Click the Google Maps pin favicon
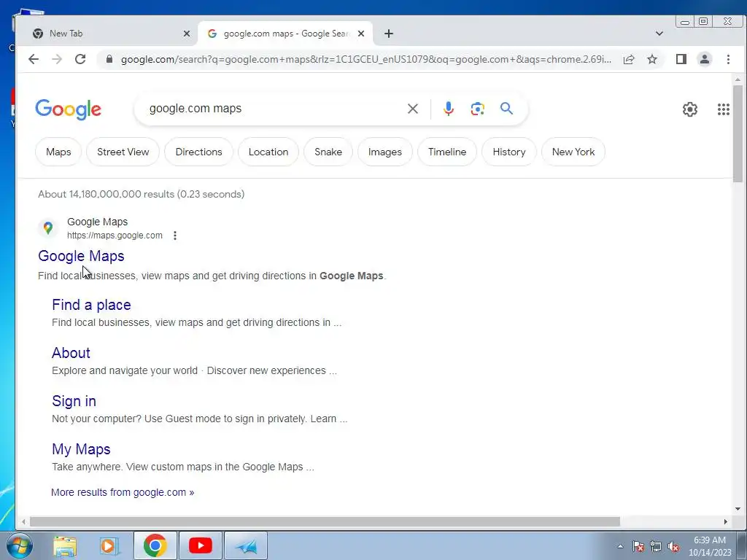 [47, 228]
